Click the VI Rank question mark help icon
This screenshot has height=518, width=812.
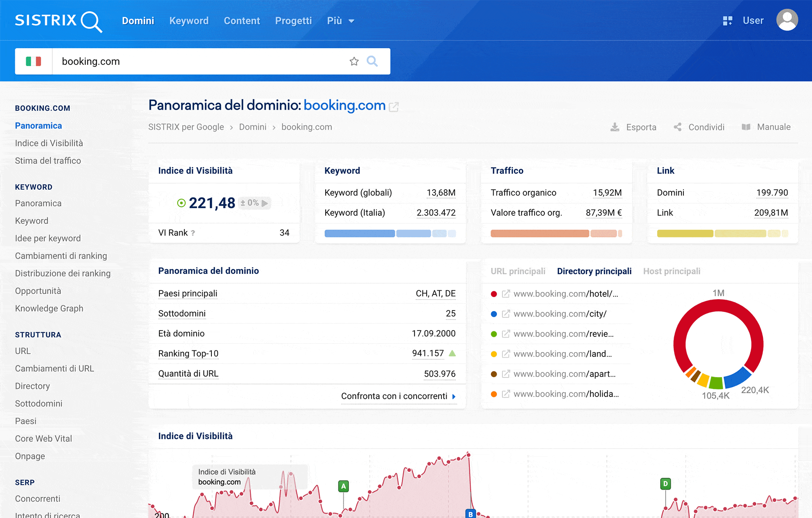pyautogui.click(x=193, y=233)
